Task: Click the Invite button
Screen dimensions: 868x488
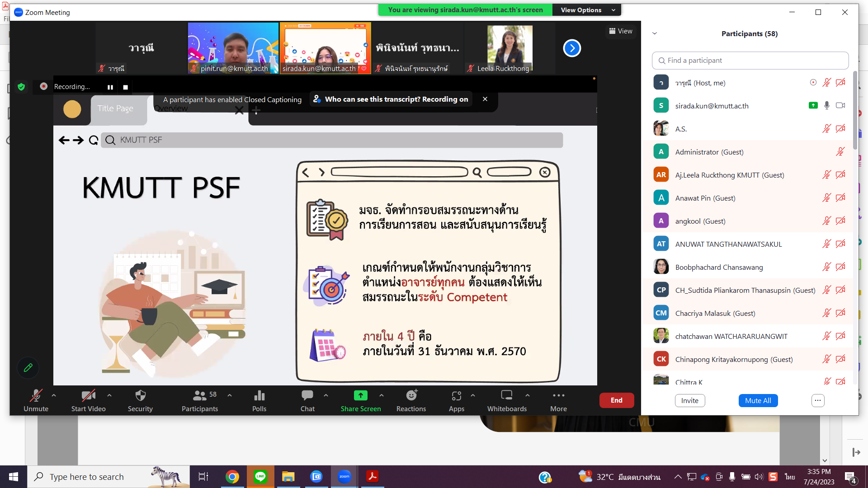Action: (x=689, y=400)
